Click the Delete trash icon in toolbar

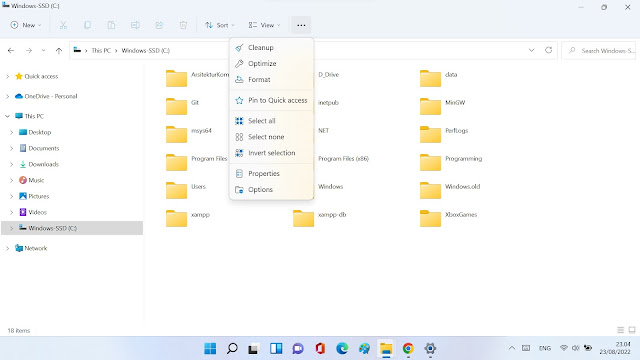(183, 25)
